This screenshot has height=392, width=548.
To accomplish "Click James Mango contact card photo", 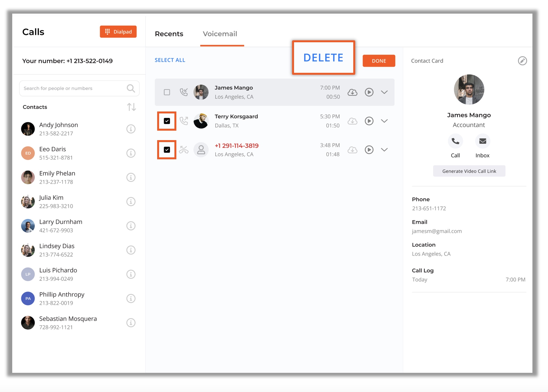I will (x=469, y=90).
